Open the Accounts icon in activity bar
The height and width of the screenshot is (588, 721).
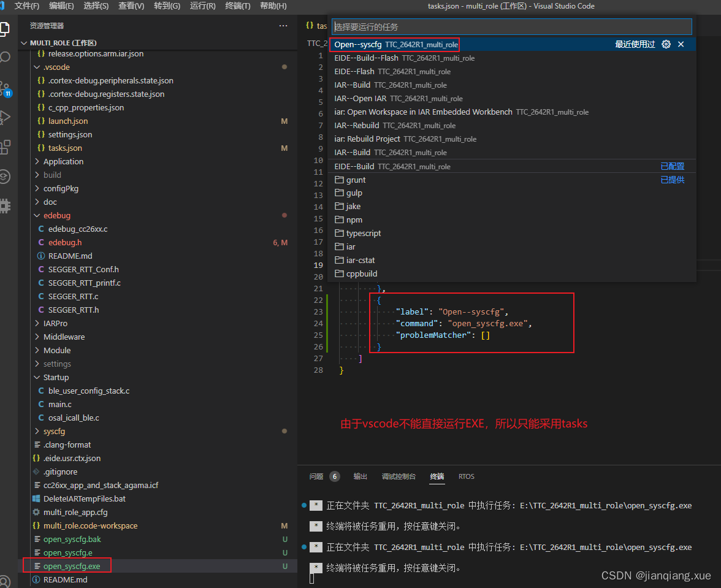[x=5, y=581]
